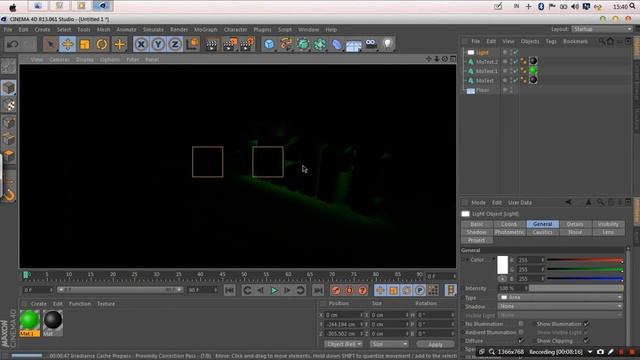Click the coordinate system icon
This screenshot has height=360, width=640.
coord(192,44)
